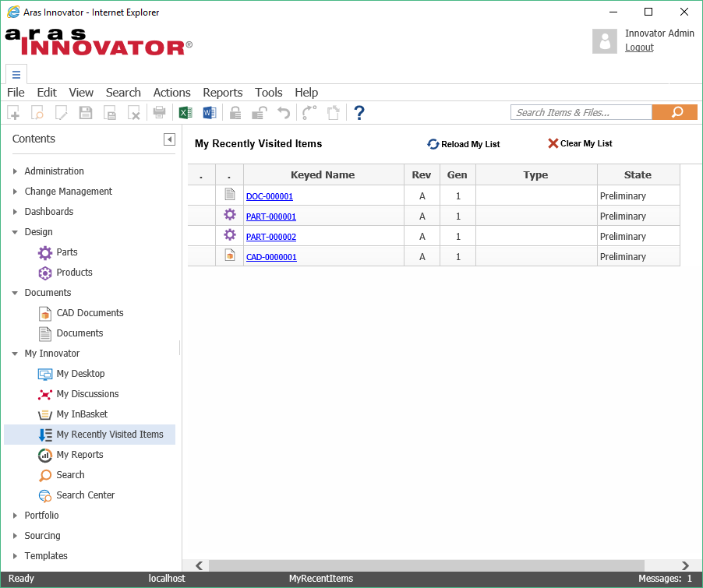The height and width of the screenshot is (588, 703).
Task: Click the orange search magnifier button
Action: tap(675, 112)
